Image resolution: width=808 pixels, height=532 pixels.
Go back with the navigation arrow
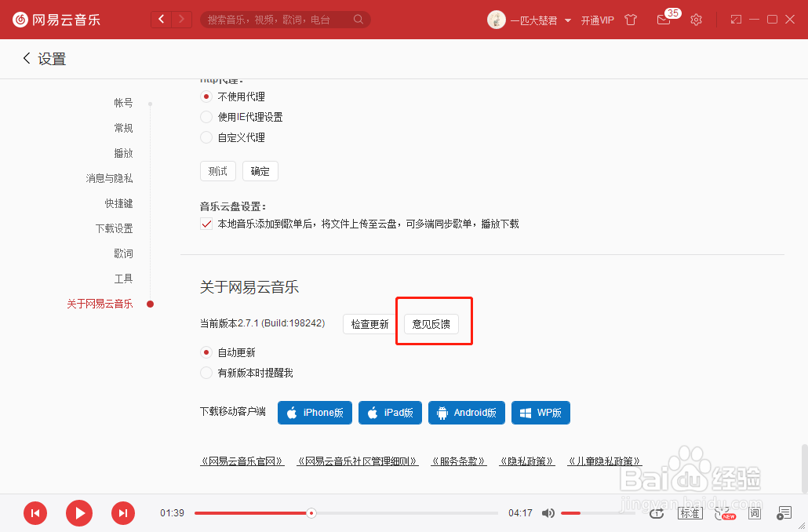click(x=162, y=20)
